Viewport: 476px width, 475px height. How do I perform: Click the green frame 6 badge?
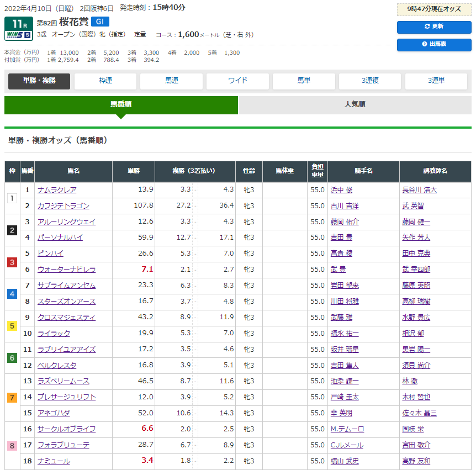point(12,358)
